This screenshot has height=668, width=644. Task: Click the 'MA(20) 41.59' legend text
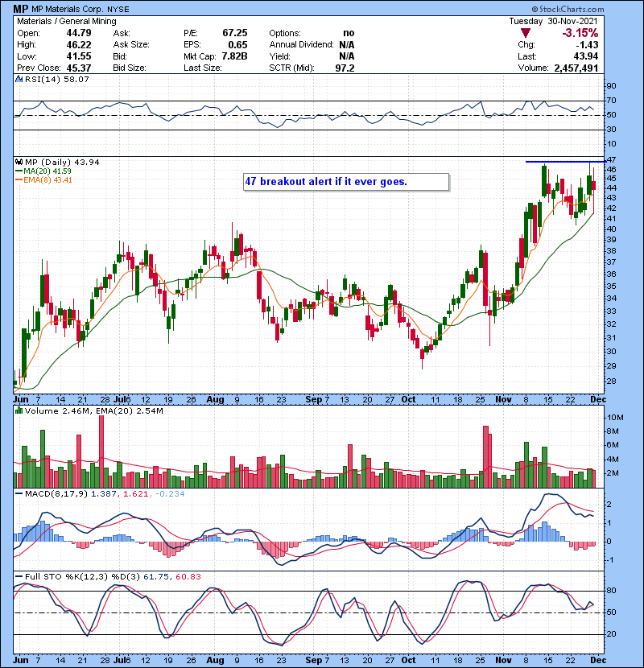[47, 171]
